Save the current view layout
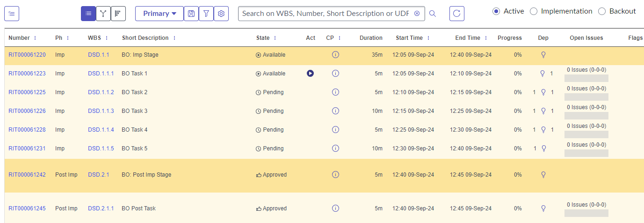The width and height of the screenshot is (644, 223). 191,14
